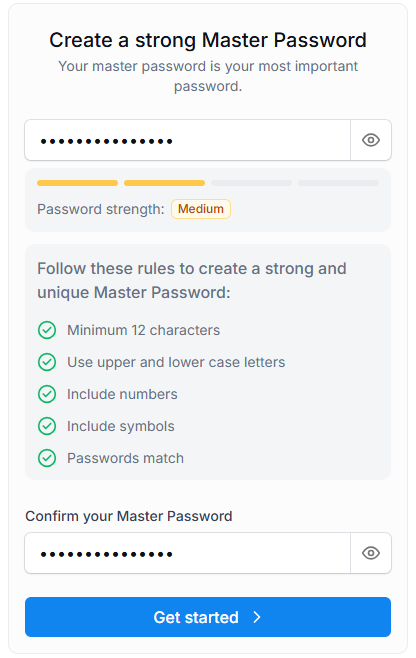Click the Passwords match rule text

coord(126,458)
